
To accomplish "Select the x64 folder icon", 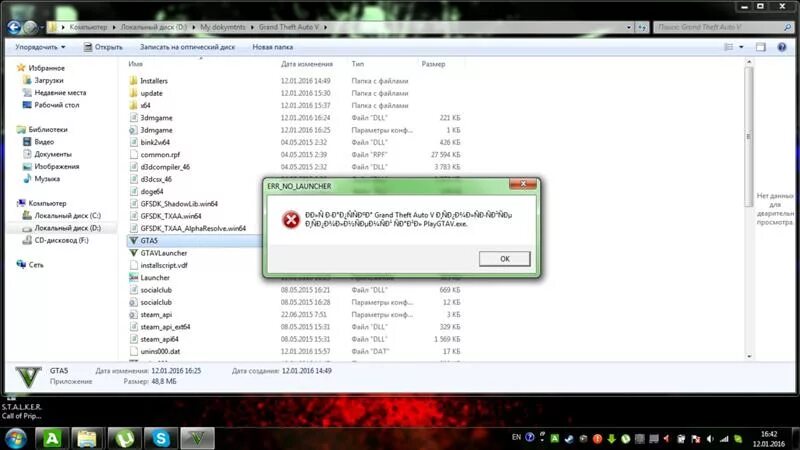I will pos(133,105).
